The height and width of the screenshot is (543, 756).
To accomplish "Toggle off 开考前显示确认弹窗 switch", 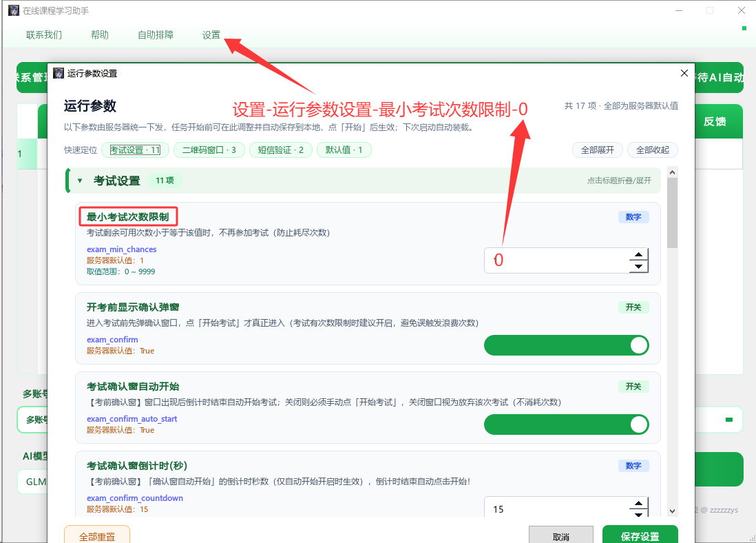I will (x=566, y=346).
